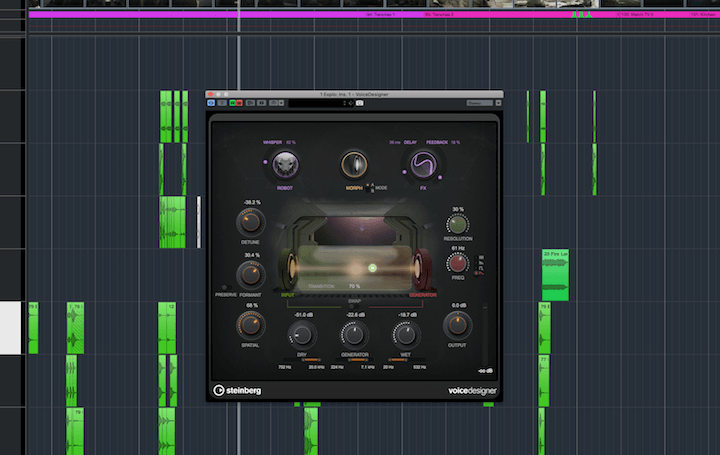Enable Write automation (red W button)
This screenshot has width=720, height=455.
[x=239, y=103]
